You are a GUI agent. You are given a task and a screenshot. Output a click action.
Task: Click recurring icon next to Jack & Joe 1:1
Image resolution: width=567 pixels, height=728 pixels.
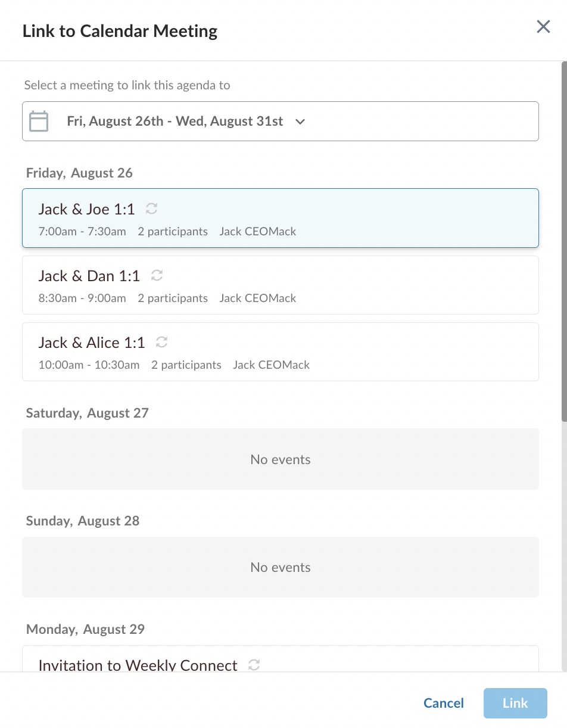tap(152, 209)
